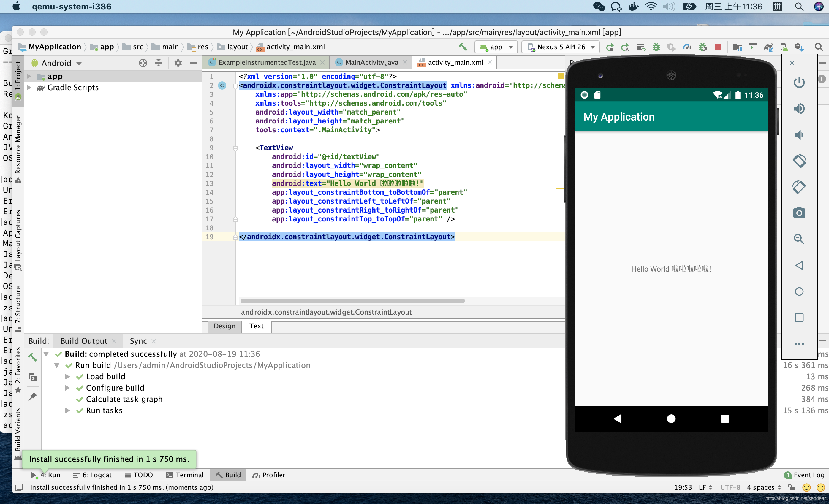Click Search Everywhere magnifier in toolbar
This screenshot has height=504, width=829.
click(819, 47)
